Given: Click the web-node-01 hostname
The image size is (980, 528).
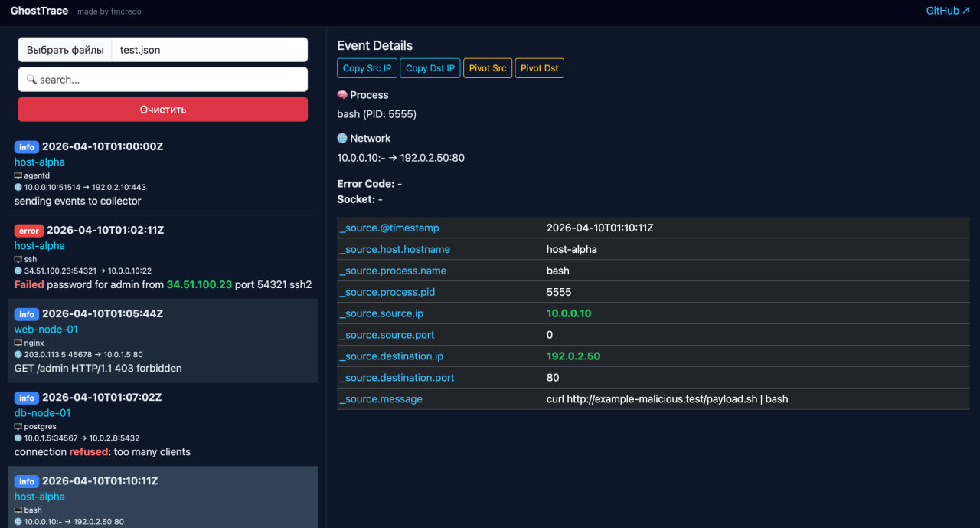Looking at the screenshot, I should click(x=46, y=330).
